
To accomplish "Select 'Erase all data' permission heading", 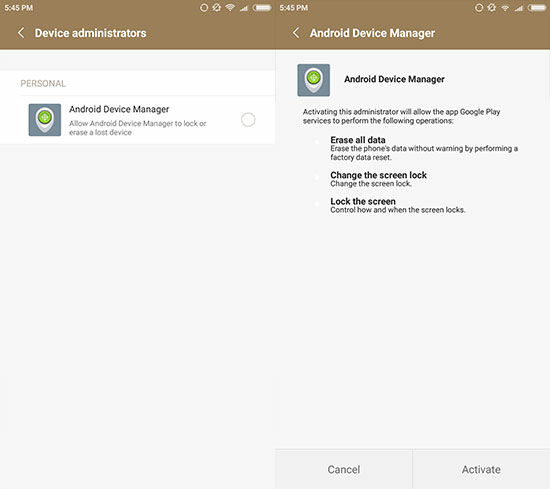I will pyautogui.click(x=358, y=140).
